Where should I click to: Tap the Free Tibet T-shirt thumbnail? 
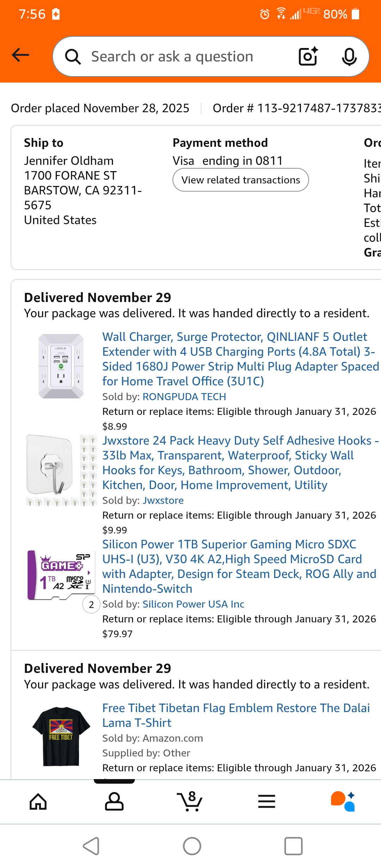pyautogui.click(x=61, y=736)
